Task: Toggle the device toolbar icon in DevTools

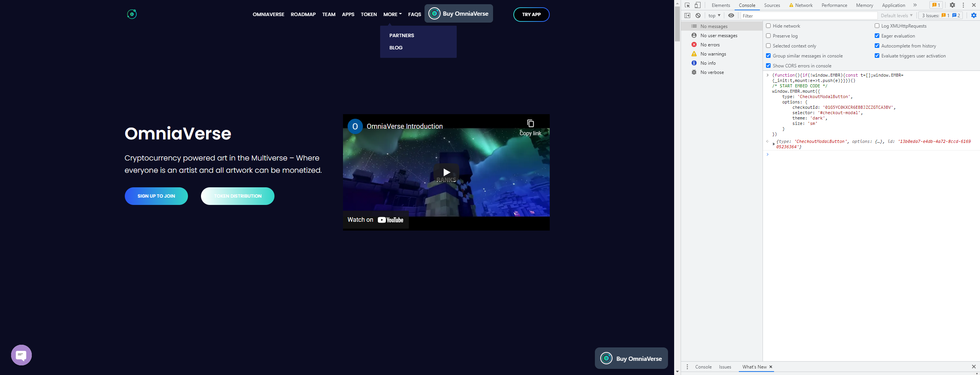Action: pyautogui.click(x=698, y=5)
